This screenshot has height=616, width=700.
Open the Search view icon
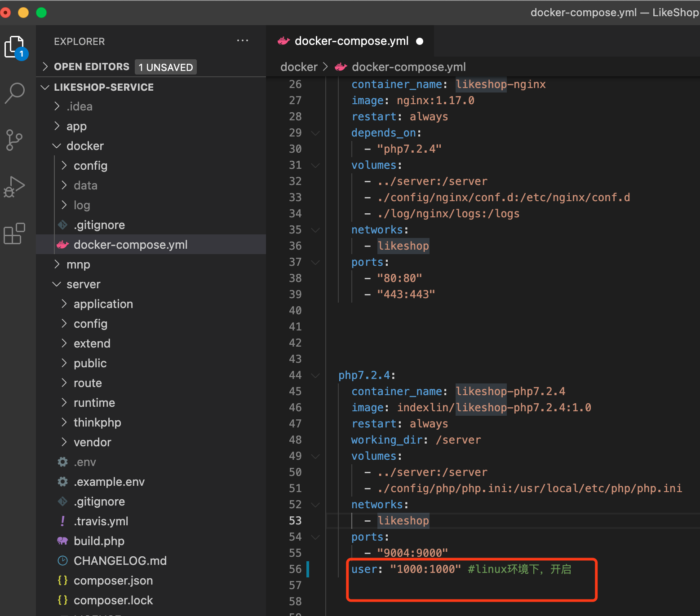[15, 93]
